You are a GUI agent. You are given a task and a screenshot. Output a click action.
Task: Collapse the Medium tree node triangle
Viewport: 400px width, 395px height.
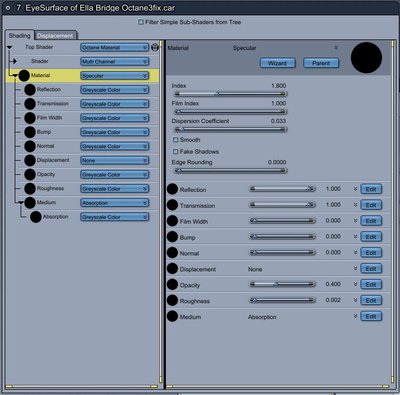click(21, 202)
